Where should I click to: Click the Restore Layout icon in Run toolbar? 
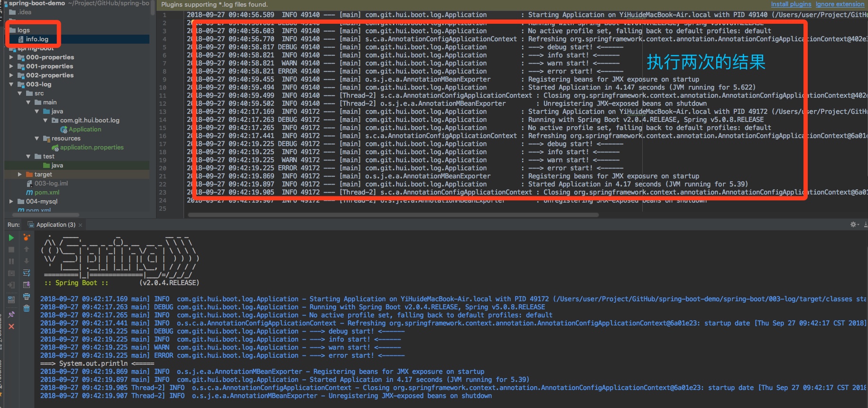point(11,299)
